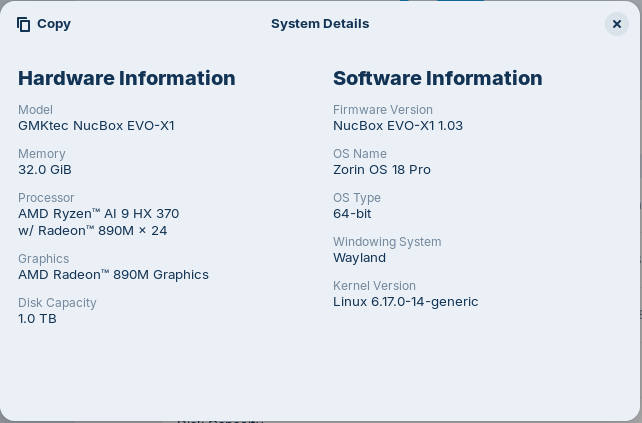Viewport: 642px width, 423px height.
Task: Click the AMD Radeon 890M Graphics value
Action: click(x=113, y=275)
